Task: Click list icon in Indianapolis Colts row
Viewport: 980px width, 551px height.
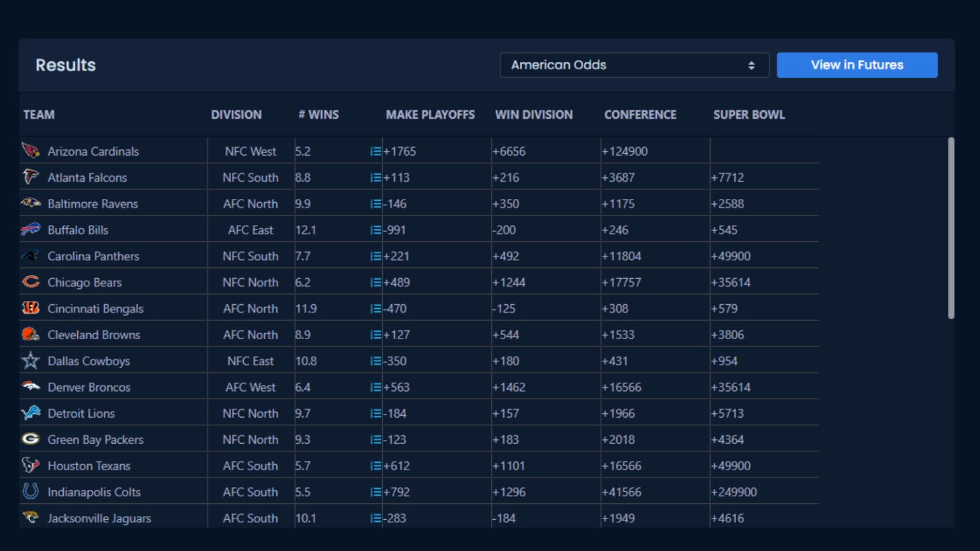Action: coord(376,492)
